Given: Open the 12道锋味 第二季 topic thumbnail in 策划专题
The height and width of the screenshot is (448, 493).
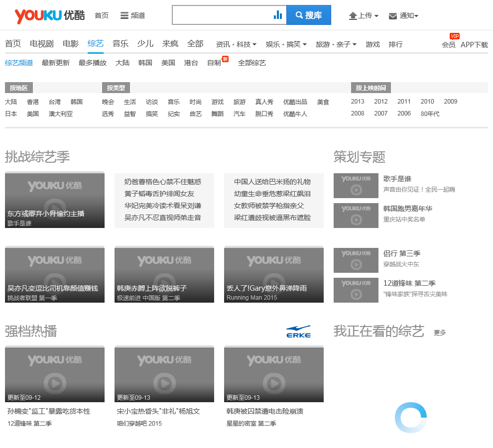Looking at the screenshot, I should point(356,290).
